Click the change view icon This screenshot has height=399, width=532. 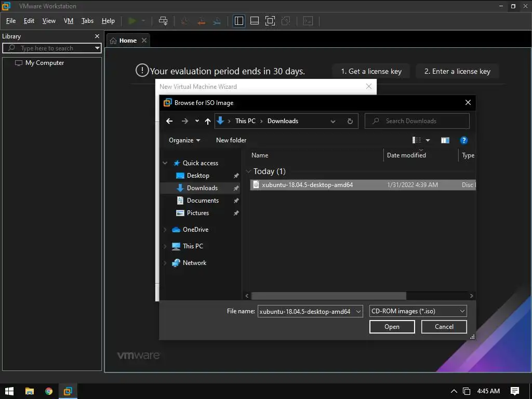[x=416, y=140]
